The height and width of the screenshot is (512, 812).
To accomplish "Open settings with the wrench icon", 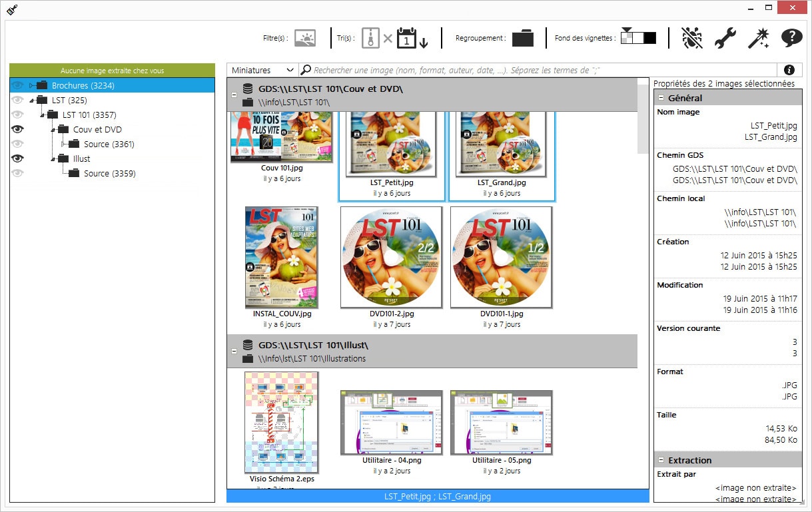I will pyautogui.click(x=725, y=38).
